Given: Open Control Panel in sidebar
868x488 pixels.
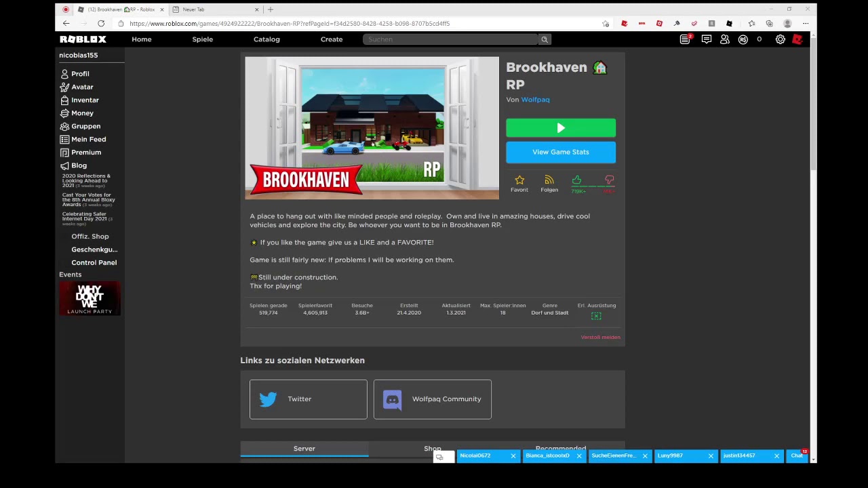Looking at the screenshot, I should click(94, 263).
